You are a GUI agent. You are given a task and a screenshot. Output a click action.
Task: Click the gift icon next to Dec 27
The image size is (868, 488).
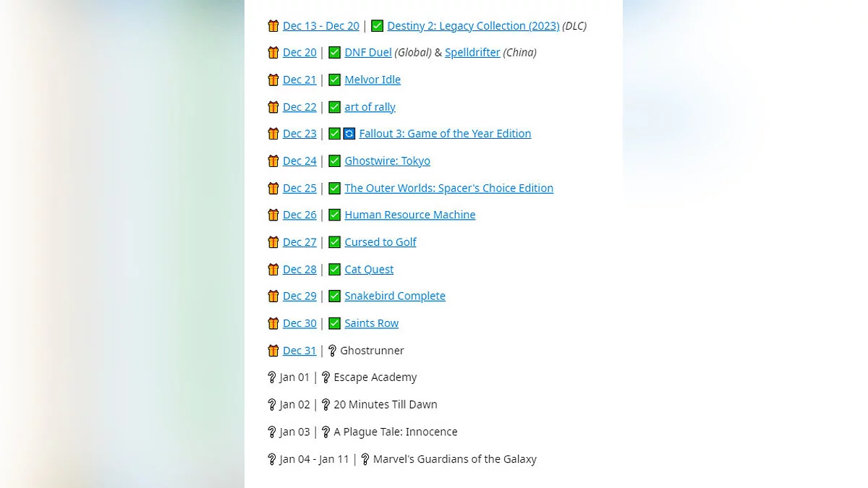(x=273, y=242)
